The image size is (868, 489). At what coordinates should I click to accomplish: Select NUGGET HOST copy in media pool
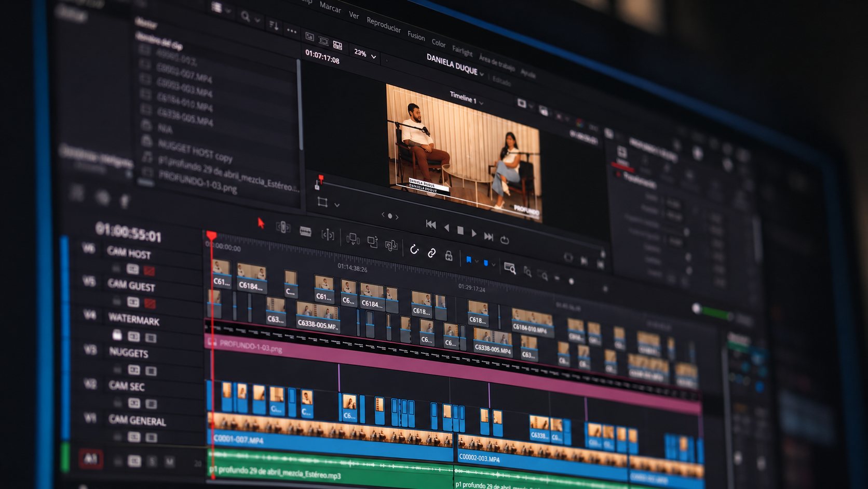coord(195,152)
